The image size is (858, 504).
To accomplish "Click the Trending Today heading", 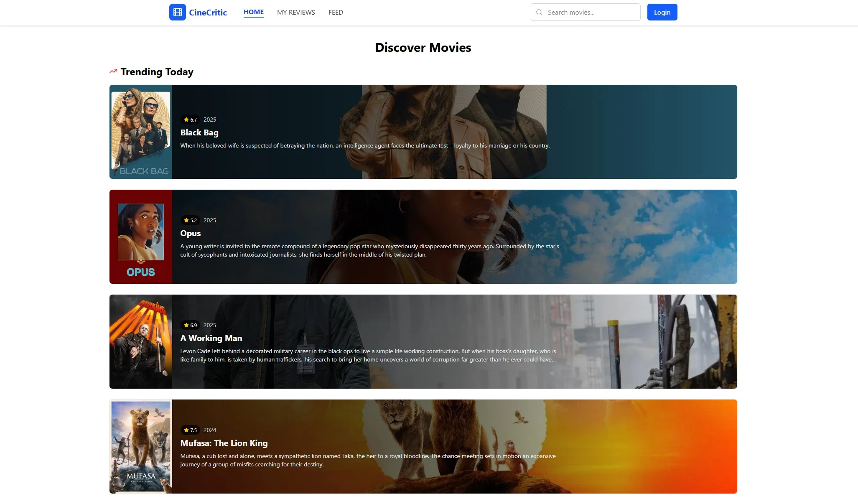I will (x=157, y=72).
